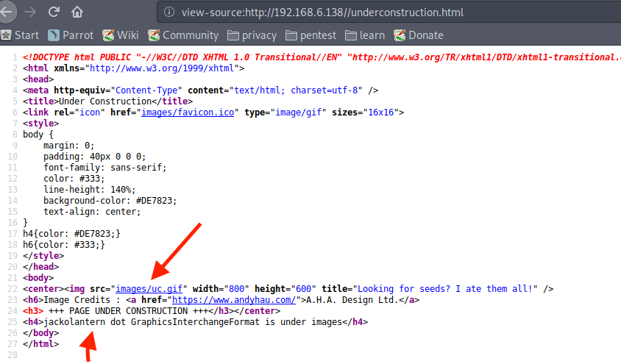621x364 pixels.
Task: Open the Start bookmark
Action: [20, 35]
